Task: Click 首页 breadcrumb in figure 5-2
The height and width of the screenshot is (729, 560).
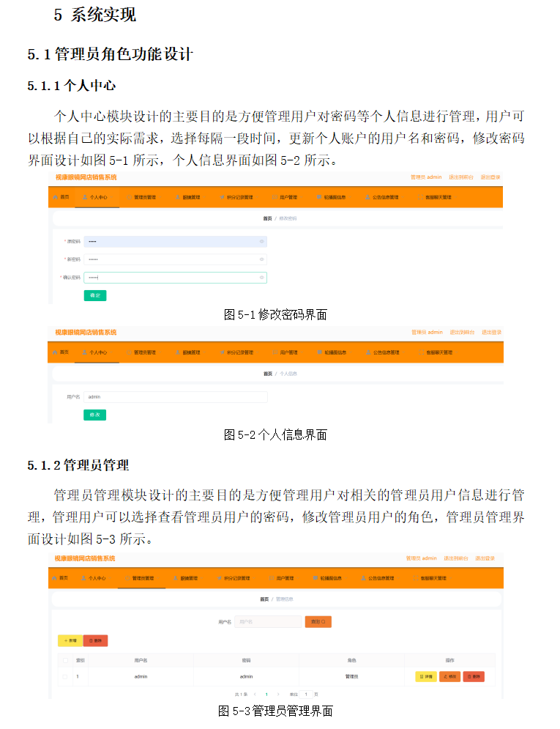Action: 268,374
